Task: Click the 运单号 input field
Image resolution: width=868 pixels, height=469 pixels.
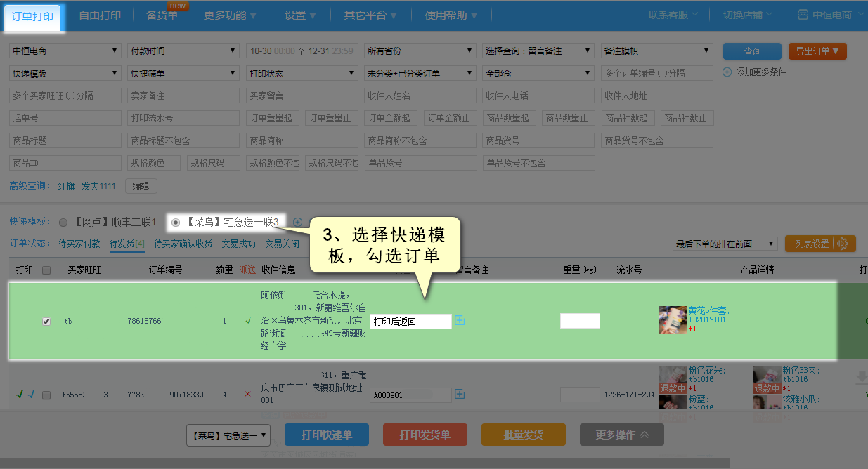Action: (65, 119)
